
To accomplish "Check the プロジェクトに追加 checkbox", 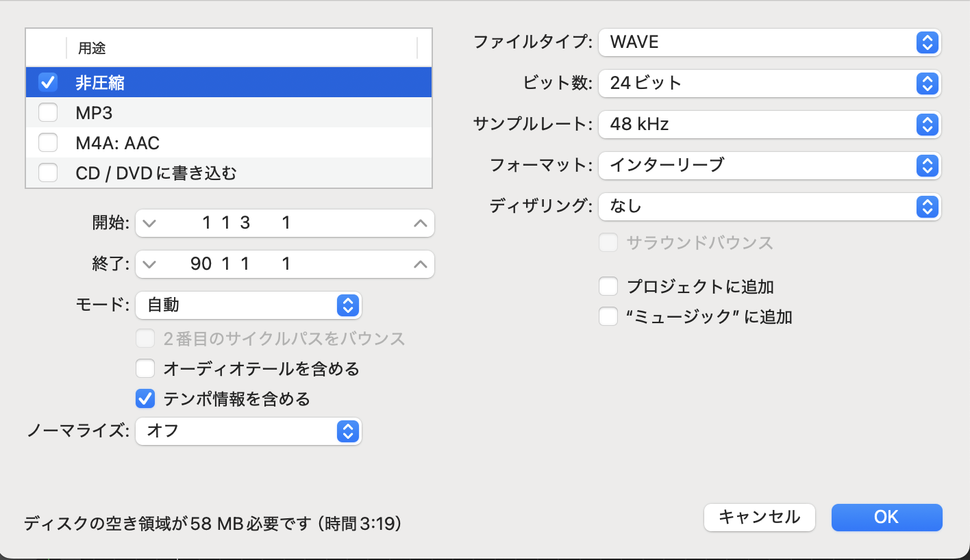I will tap(608, 285).
